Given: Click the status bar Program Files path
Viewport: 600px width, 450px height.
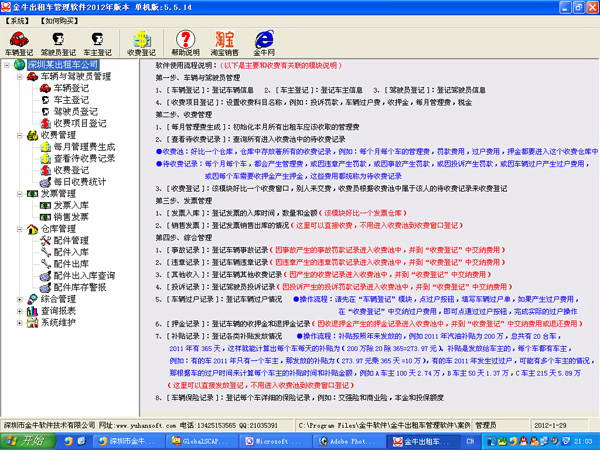Looking at the screenshot, I should pos(384,426).
